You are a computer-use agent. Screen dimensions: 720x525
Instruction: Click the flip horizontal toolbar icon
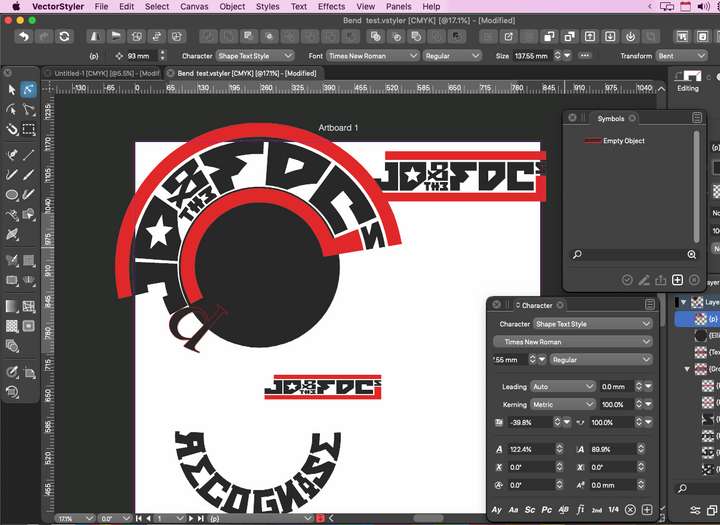coord(95,36)
